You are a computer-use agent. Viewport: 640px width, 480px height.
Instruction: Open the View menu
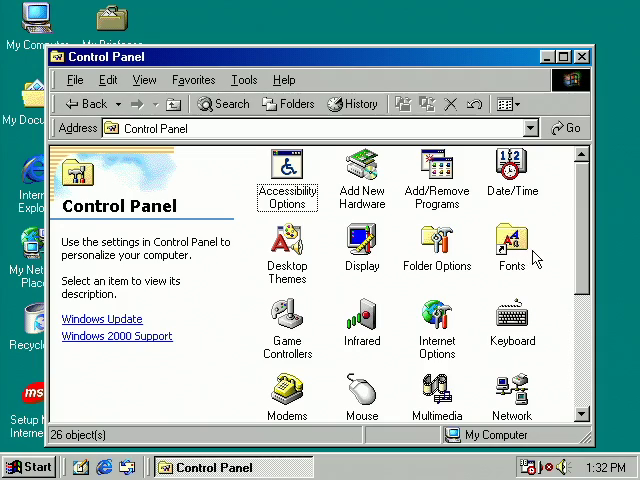tap(144, 80)
